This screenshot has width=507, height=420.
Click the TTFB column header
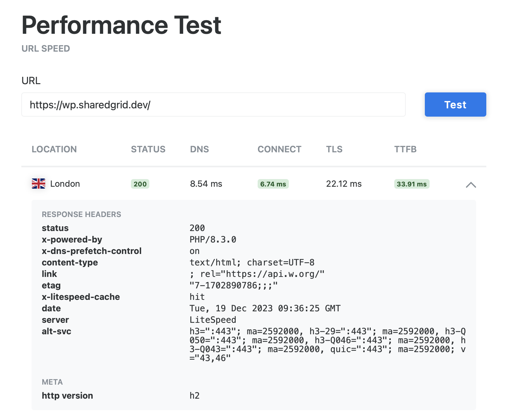coord(405,149)
